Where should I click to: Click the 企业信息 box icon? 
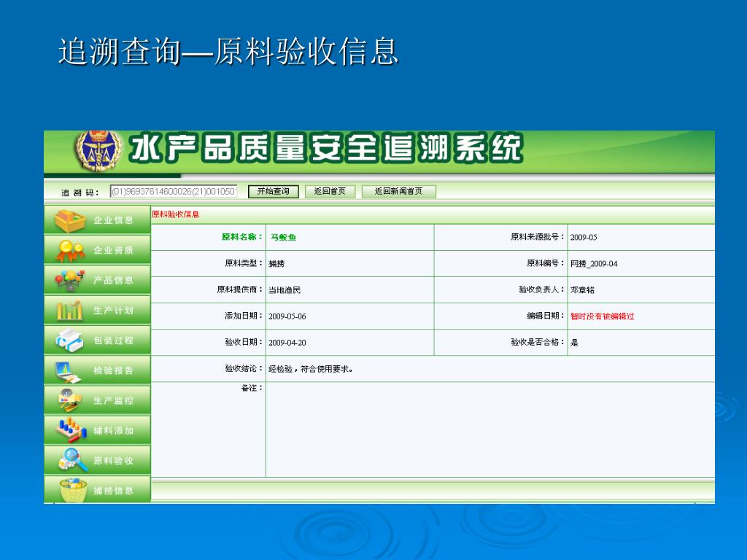[70, 220]
